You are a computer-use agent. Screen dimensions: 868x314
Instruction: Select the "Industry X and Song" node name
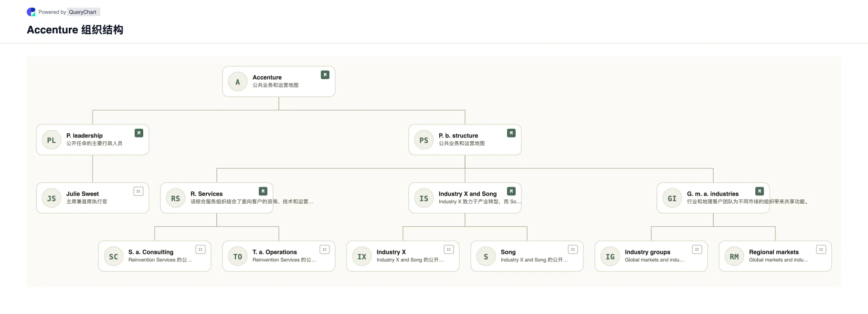[468, 194]
